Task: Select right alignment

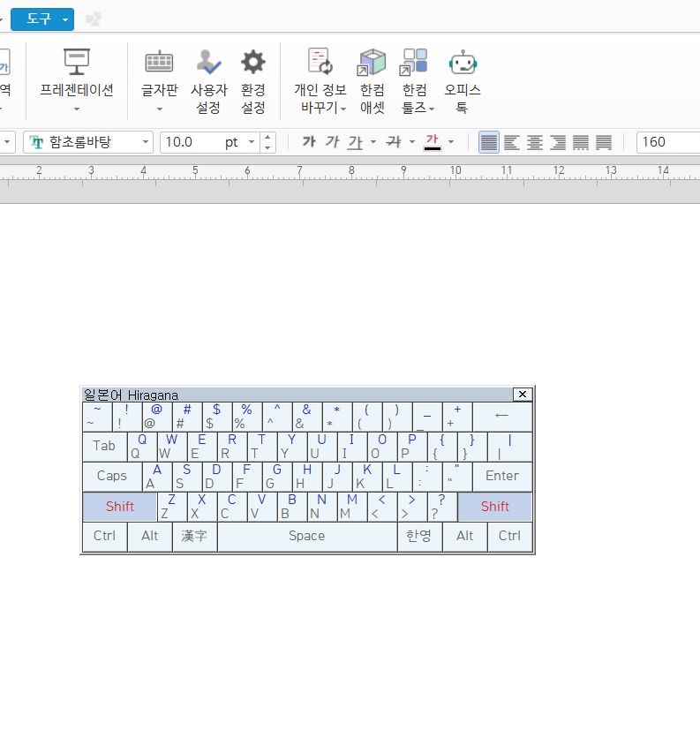Action: click(558, 142)
